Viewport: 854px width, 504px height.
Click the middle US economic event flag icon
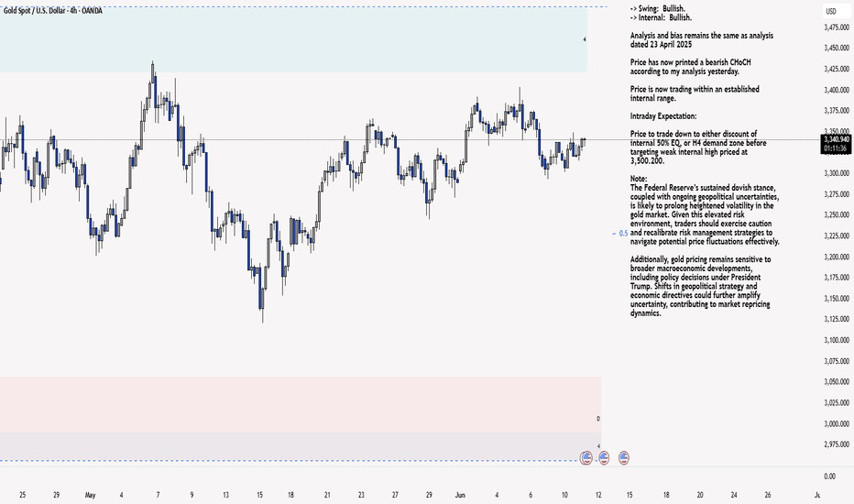click(x=604, y=458)
